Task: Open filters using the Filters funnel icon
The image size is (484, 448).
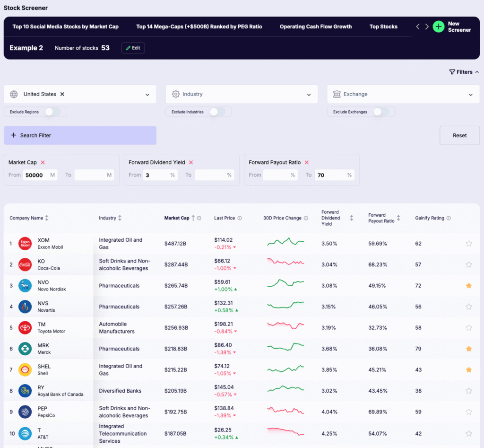Action: [x=452, y=72]
